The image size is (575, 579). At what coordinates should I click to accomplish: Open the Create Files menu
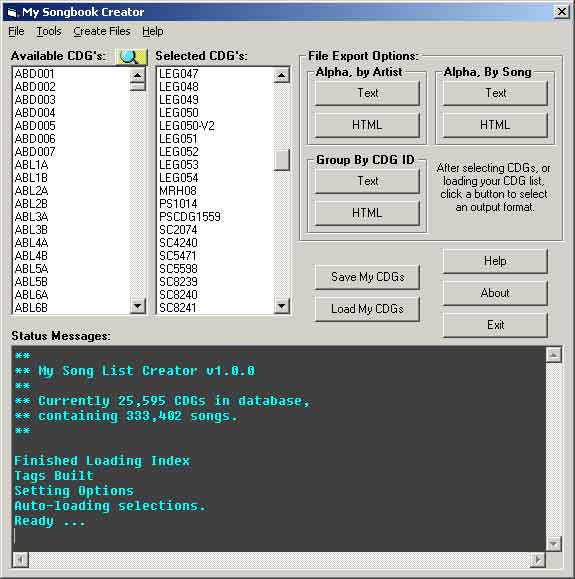pos(102,31)
